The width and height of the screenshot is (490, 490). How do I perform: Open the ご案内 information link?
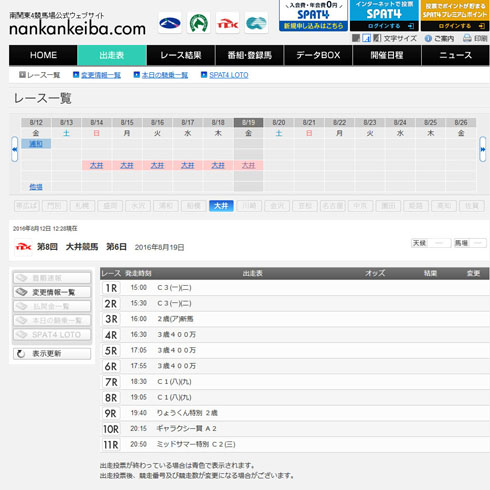click(439, 39)
